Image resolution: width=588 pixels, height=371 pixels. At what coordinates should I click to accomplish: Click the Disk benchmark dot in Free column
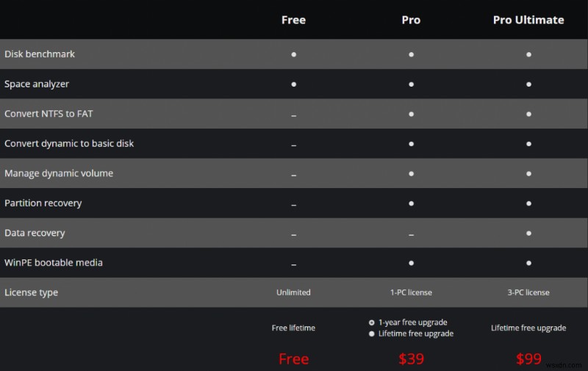pyautogui.click(x=293, y=54)
